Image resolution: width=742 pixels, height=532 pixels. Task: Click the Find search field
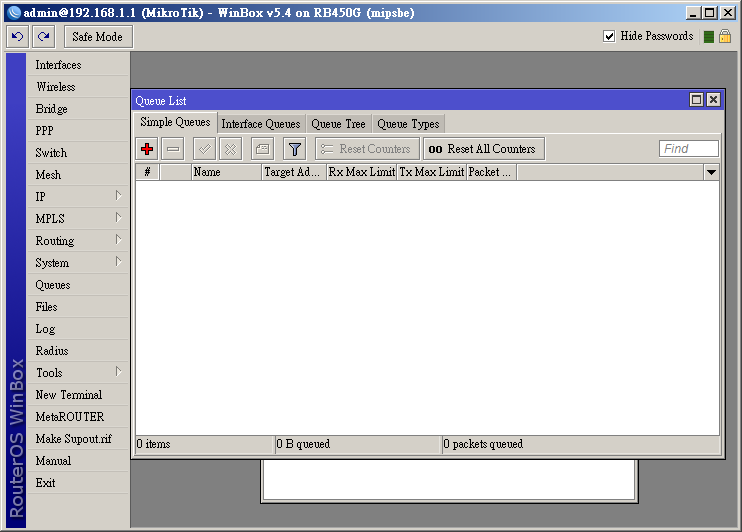click(x=689, y=149)
